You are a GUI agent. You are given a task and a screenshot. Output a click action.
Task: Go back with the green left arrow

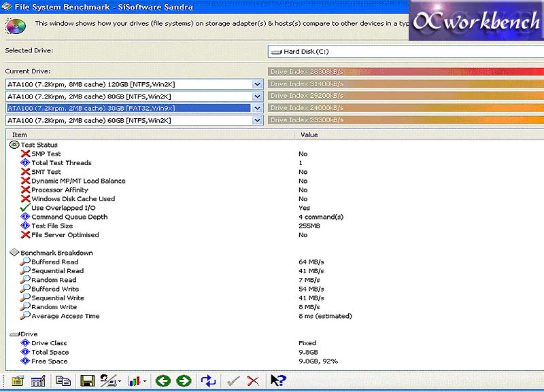tap(163, 381)
